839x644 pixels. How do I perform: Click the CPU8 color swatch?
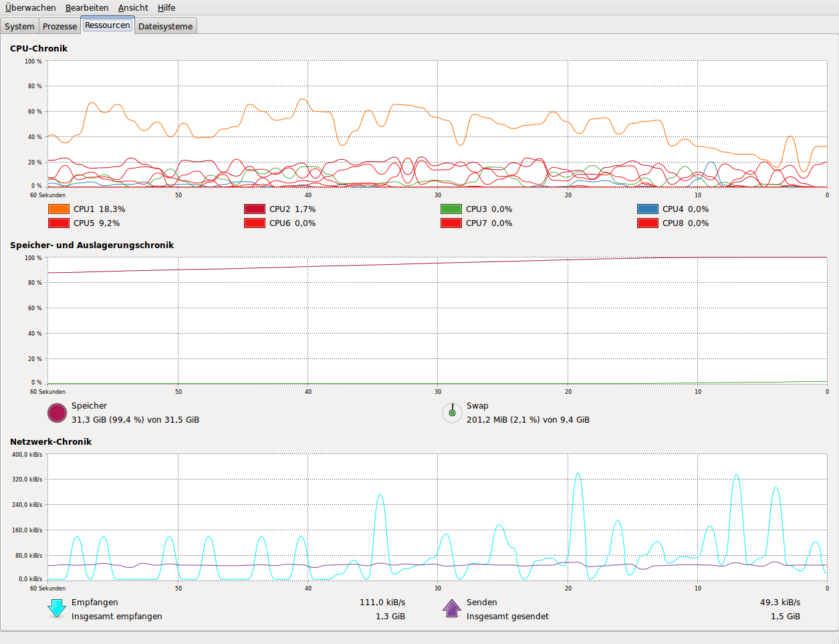point(648,223)
